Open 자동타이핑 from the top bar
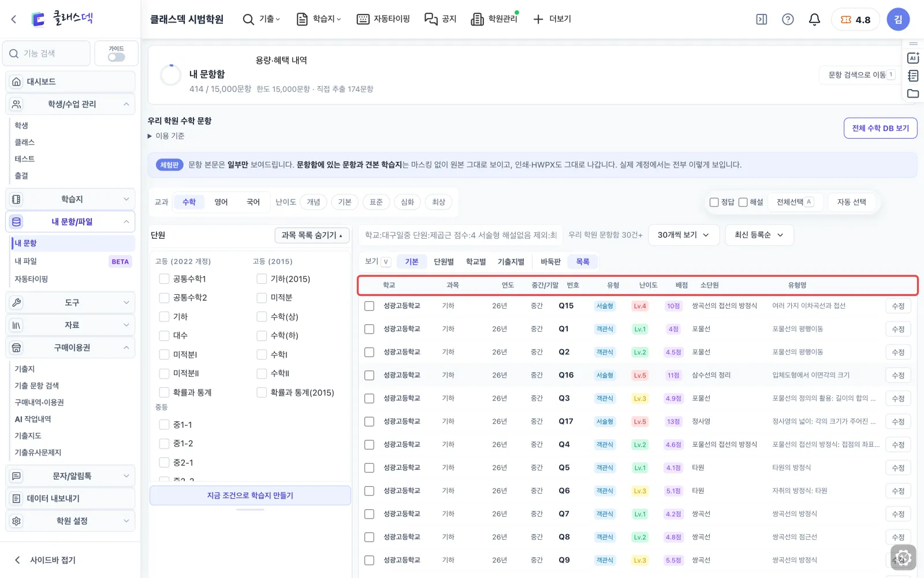This screenshot has height=578, width=924. tap(383, 19)
